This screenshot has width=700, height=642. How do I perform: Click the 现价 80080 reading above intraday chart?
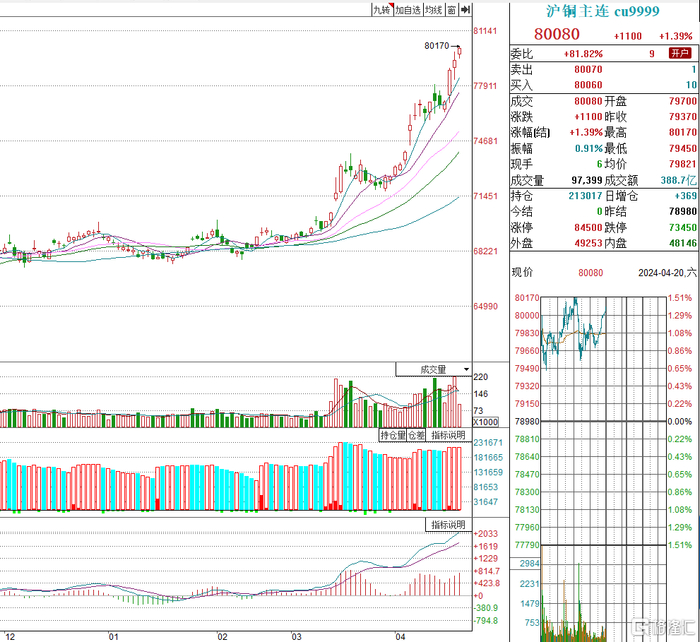click(x=591, y=272)
